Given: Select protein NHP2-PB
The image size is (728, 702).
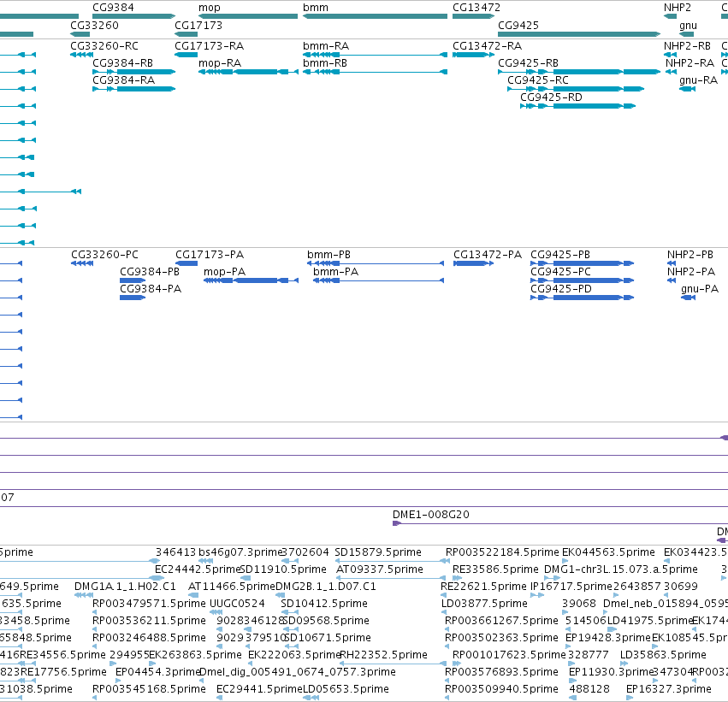Looking at the screenshot, I should 672,263.
